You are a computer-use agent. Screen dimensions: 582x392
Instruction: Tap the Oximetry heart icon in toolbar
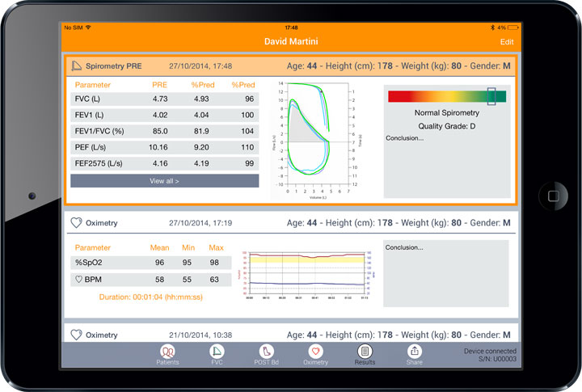[315, 352]
